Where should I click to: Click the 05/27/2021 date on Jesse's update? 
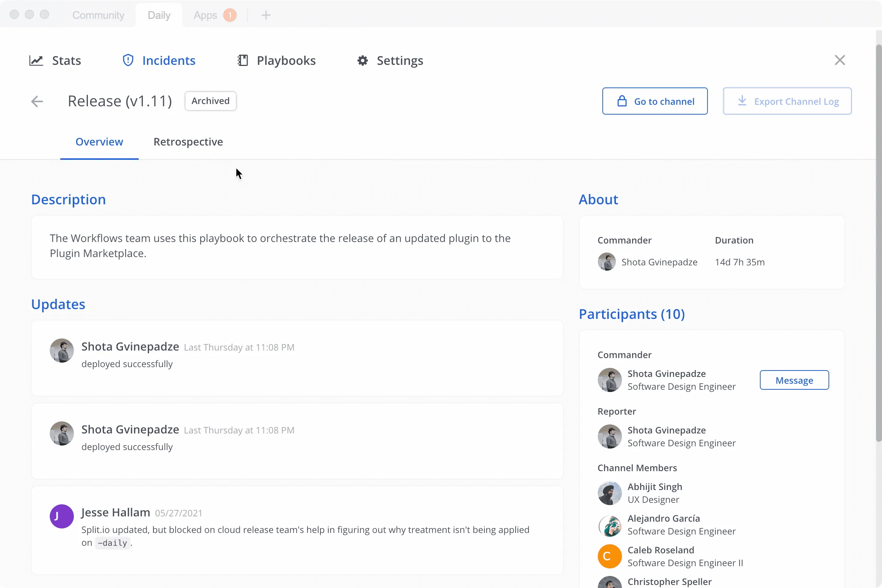tap(179, 513)
